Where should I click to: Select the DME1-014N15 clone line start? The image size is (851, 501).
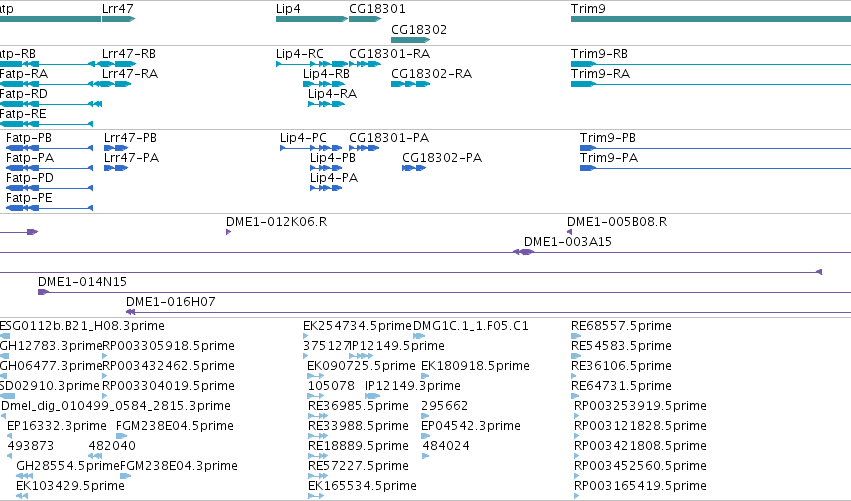43,293
